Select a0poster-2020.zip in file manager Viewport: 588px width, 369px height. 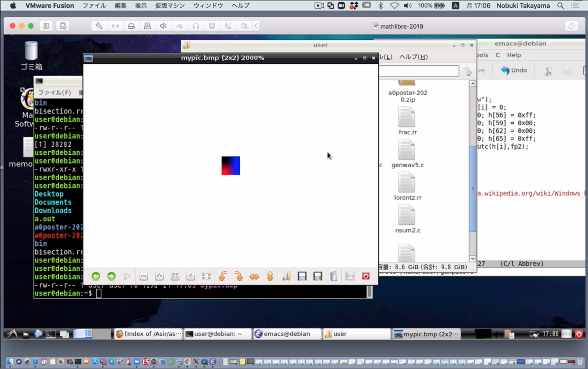407,92
